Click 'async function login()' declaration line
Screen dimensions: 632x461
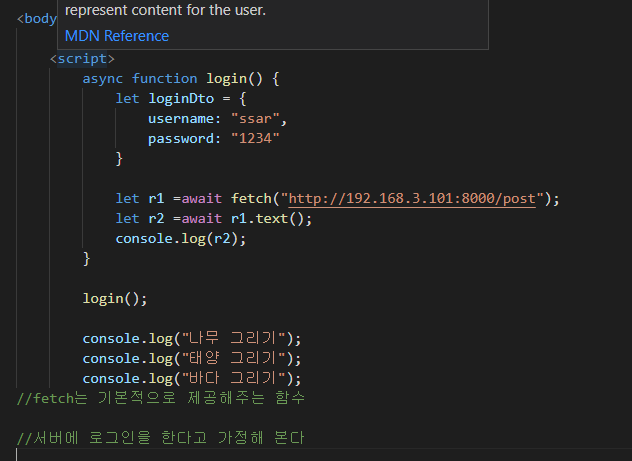[181, 79]
